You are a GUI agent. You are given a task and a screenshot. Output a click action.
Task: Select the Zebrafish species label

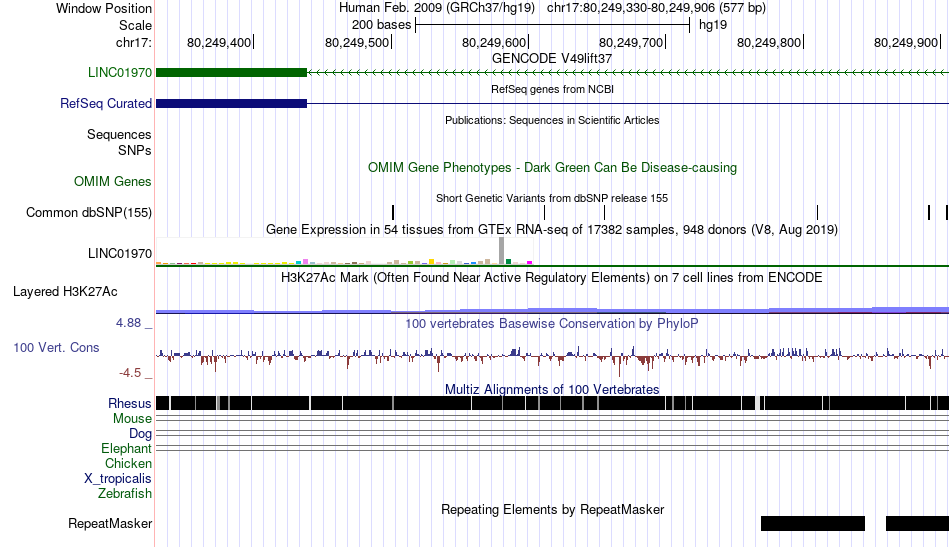coord(125,494)
